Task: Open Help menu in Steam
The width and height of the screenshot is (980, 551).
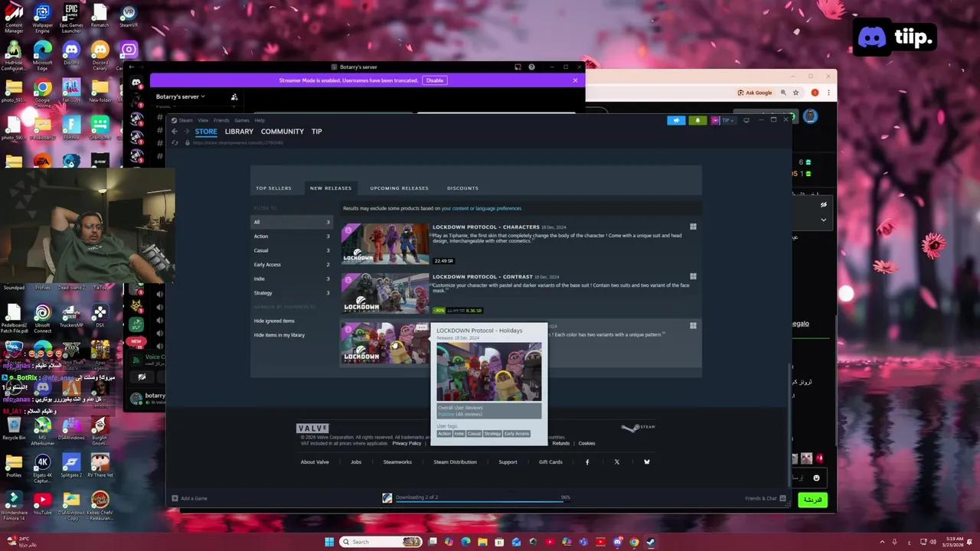Action: pos(260,120)
